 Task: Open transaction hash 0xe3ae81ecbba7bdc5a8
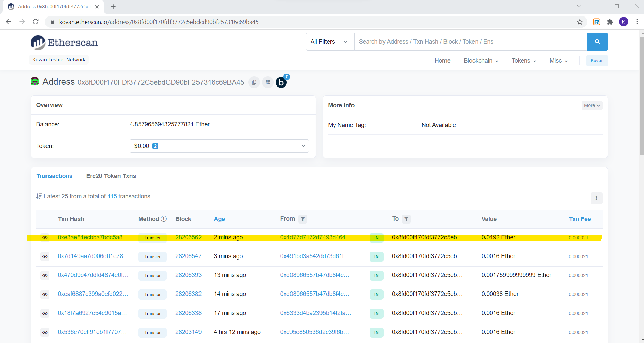point(93,237)
